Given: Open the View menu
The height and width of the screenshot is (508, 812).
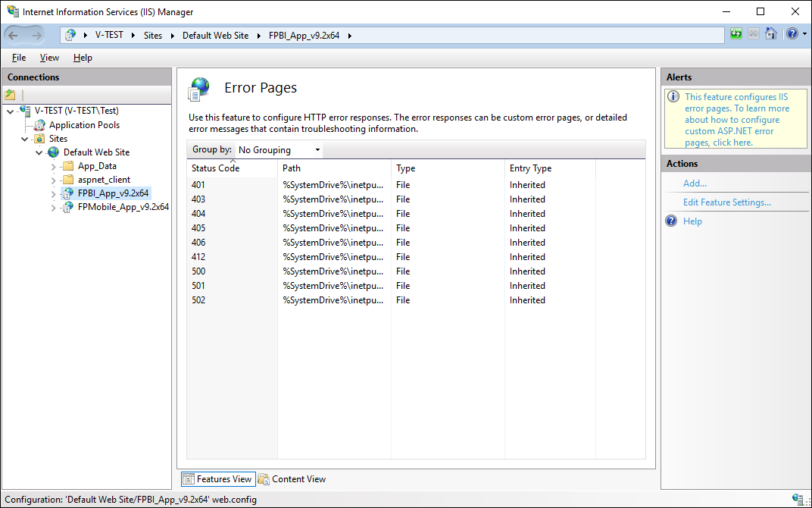Looking at the screenshot, I should 49,58.
